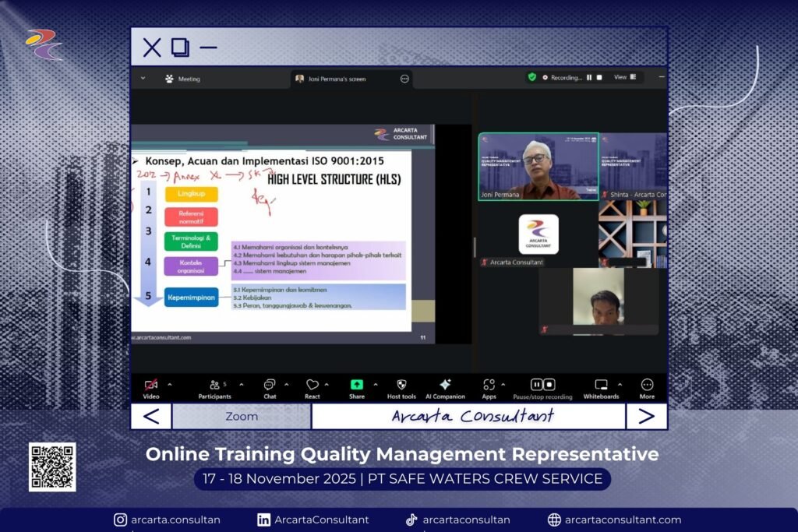This screenshot has width=798, height=532.
Task: Launch AI Companion
Action: (445, 385)
